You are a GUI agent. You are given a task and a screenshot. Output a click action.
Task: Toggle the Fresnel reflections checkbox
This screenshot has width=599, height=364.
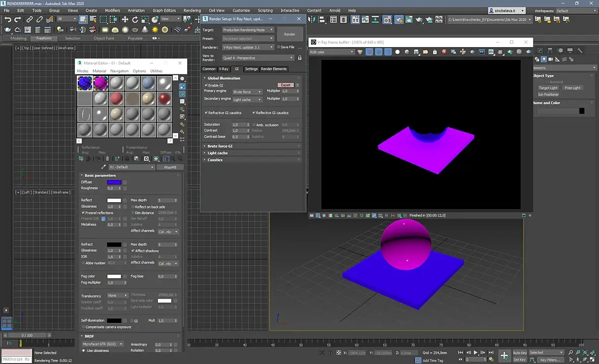click(x=83, y=213)
